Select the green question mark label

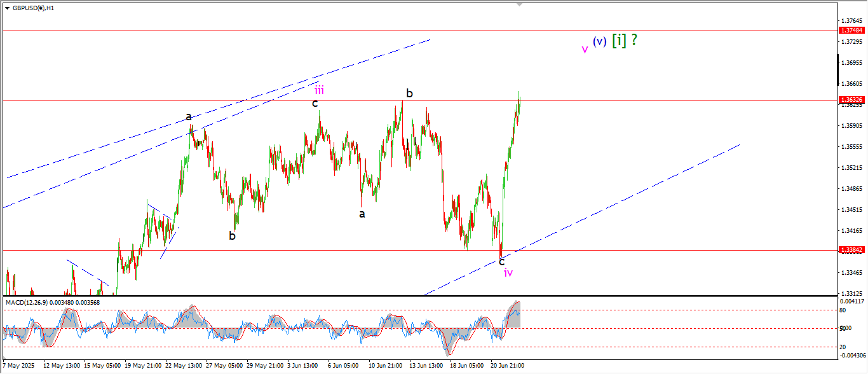click(634, 40)
